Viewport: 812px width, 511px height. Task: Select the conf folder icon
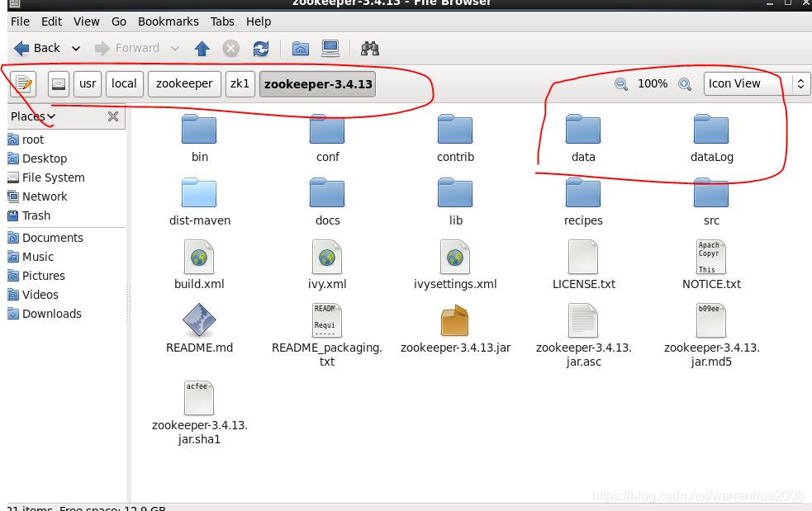point(327,130)
